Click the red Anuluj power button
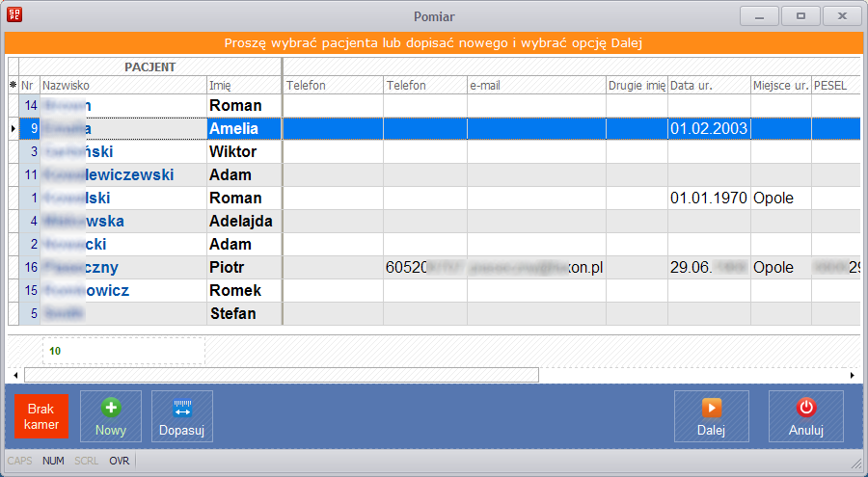868x477 pixels. click(805, 416)
